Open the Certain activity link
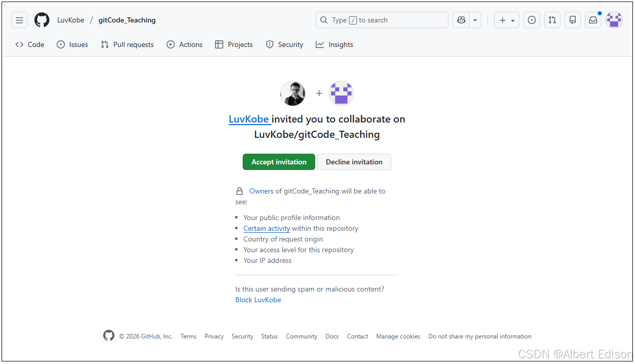The height and width of the screenshot is (364, 635). [267, 229]
